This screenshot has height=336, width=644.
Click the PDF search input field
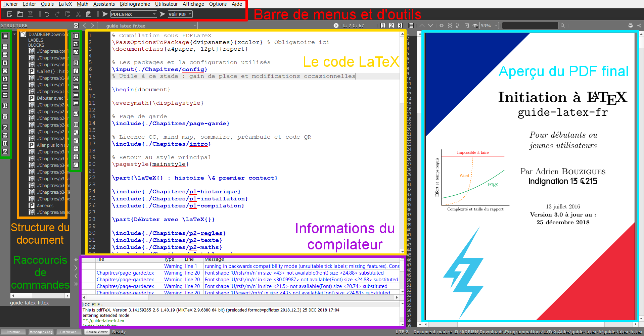(530, 26)
